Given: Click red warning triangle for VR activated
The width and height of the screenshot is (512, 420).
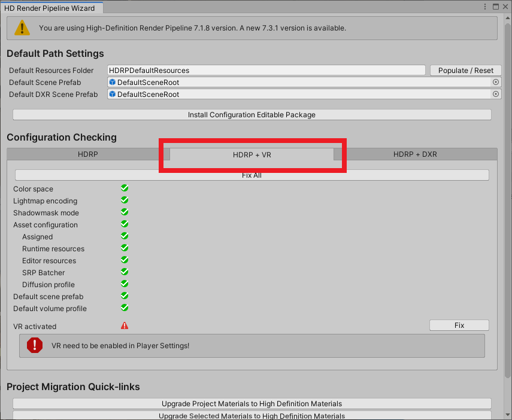Looking at the screenshot, I should tap(125, 325).
